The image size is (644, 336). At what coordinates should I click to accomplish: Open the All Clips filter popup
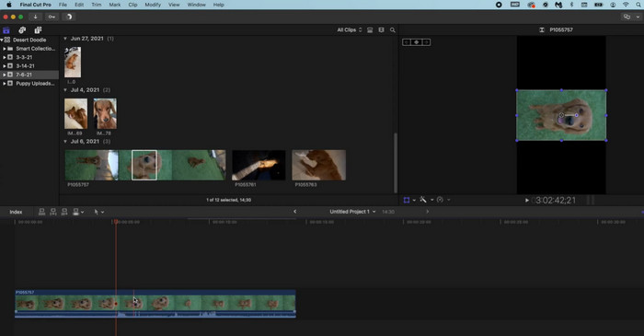click(350, 30)
